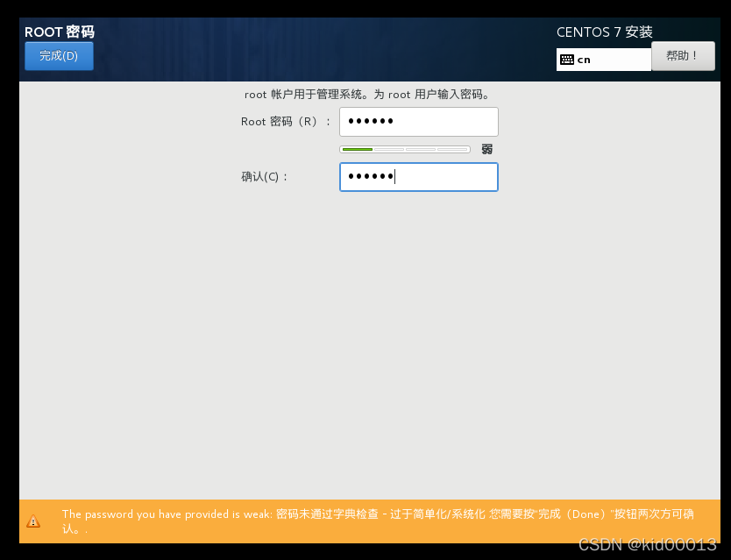Click the Root 密码 (R) label
The image size is (731, 560).
[286, 122]
